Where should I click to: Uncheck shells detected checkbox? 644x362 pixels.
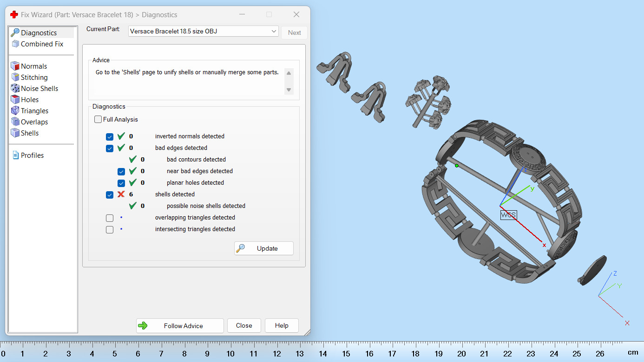click(x=110, y=195)
